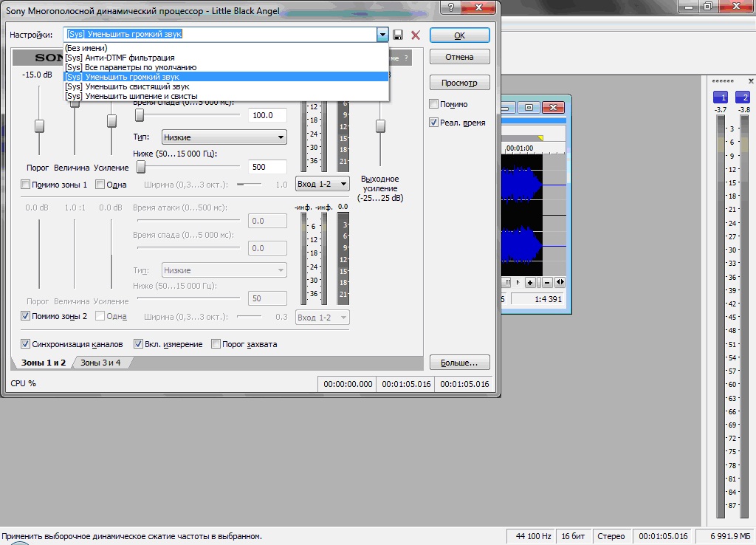The height and width of the screenshot is (545, 756).
Task: Click the Время спада slider handle beside 100.0
Action: coord(140,114)
